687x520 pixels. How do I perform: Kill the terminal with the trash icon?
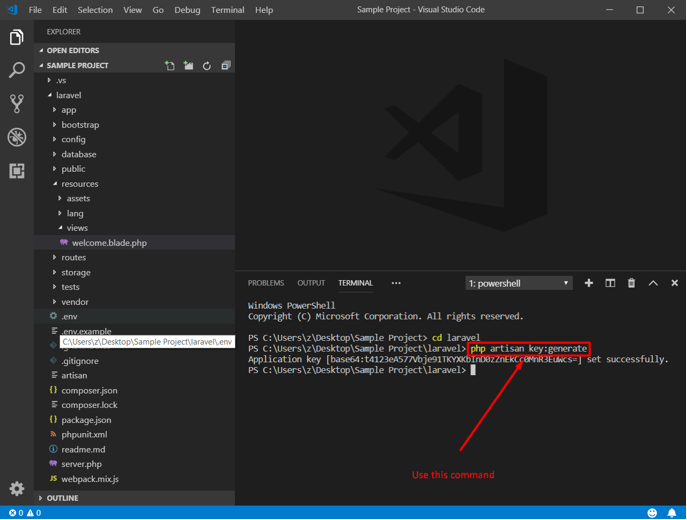[x=631, y=283]
